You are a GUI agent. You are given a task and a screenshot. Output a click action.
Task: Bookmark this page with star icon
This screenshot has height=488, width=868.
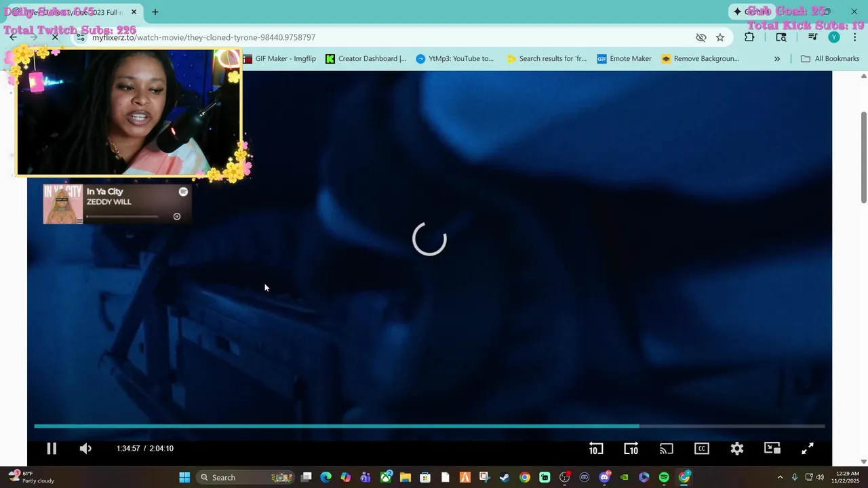[x=720, y=37]
